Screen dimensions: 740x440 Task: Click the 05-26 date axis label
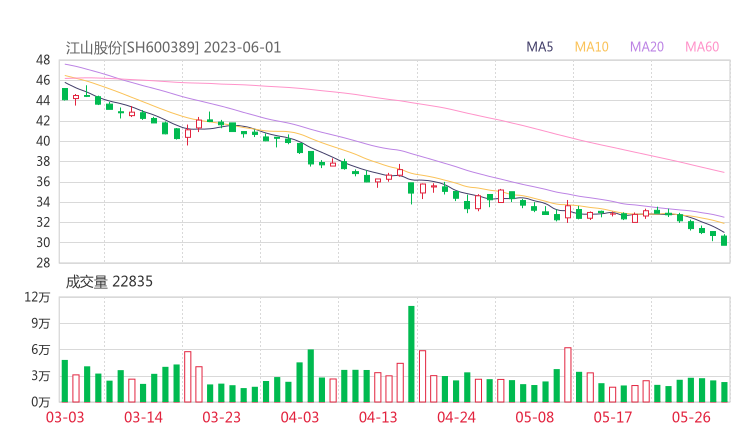pyautogui.click(x=691, y=417)
